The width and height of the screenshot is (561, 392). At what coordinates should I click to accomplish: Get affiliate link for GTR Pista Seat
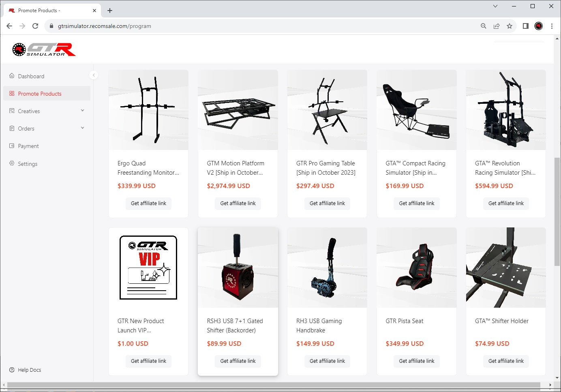pyautogui.click(x=416, y=361)
